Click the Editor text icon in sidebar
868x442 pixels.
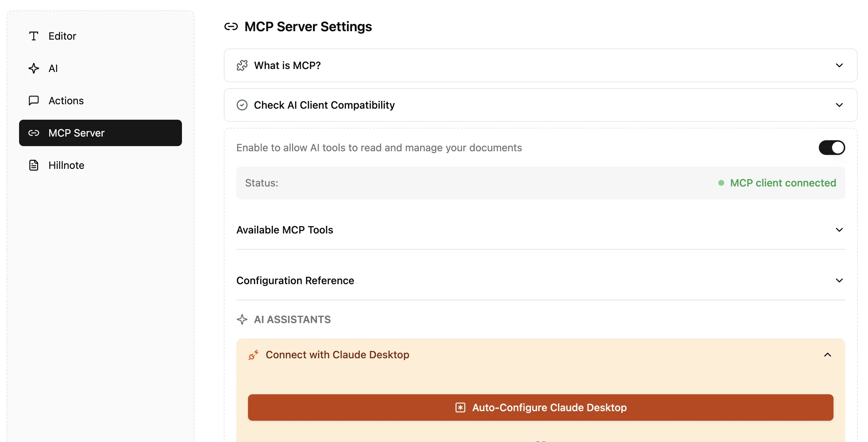[34, 36]
